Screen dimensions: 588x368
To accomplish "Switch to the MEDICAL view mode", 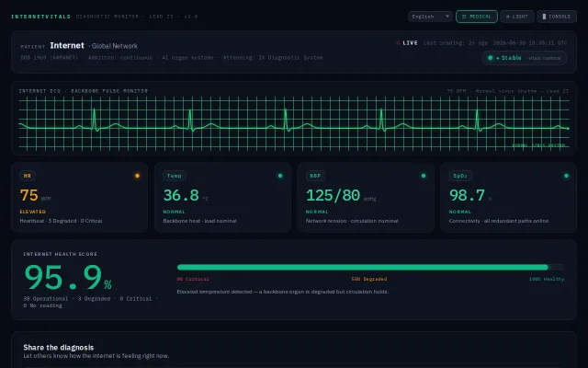I will pos(477,17).
